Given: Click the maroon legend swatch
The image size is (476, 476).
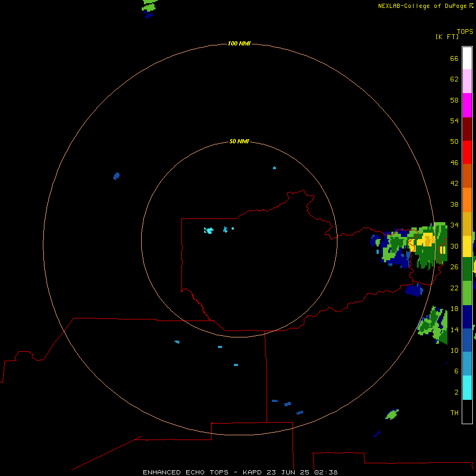Looking at the screenshot, I should tap(467, 129).
